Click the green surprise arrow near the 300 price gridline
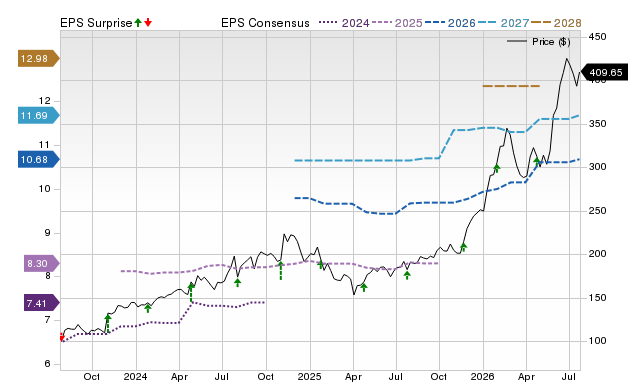 click(x=497, y=167)
